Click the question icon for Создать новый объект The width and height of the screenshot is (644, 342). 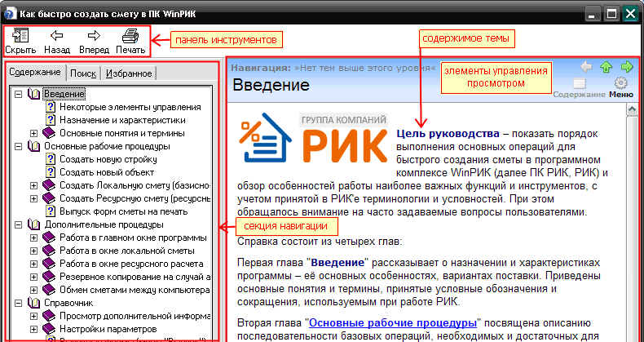(x=51, y=172)
